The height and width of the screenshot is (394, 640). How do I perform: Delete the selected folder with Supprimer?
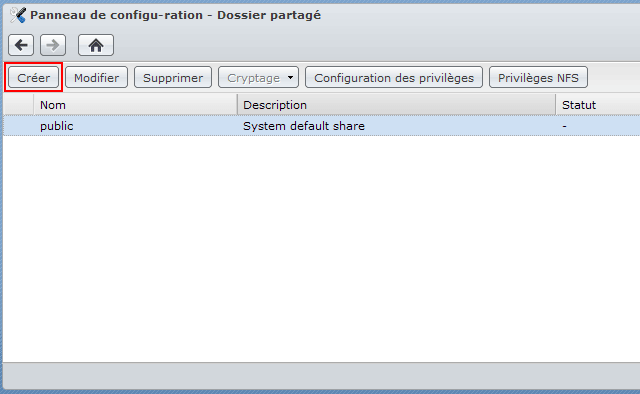click(173, 78)
